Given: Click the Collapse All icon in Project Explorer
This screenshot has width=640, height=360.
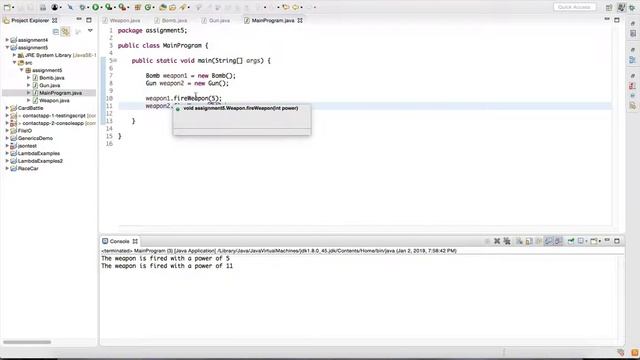Looking at the screenshot, I should pyautogui.click(x=56, y=31).
